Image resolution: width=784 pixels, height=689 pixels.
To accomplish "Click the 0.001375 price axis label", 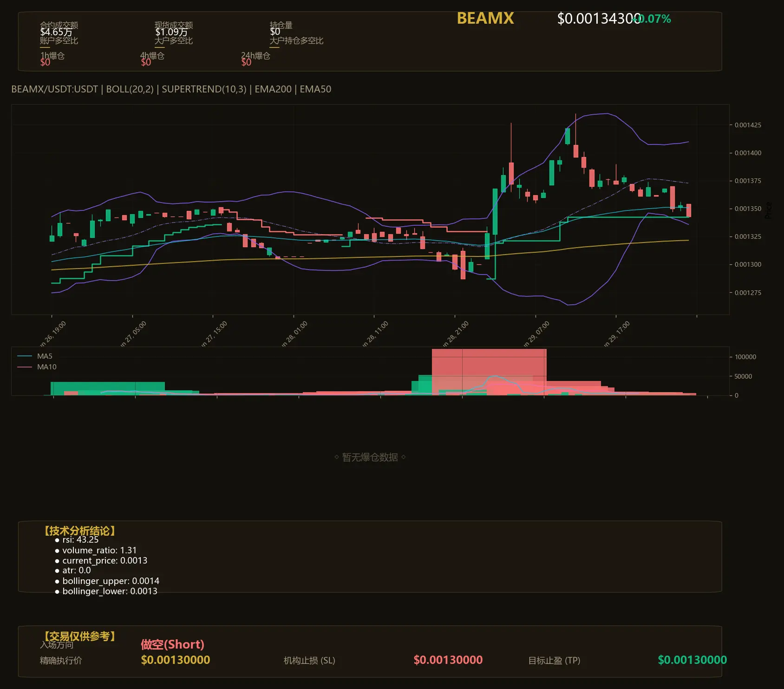I will (748, 181).
